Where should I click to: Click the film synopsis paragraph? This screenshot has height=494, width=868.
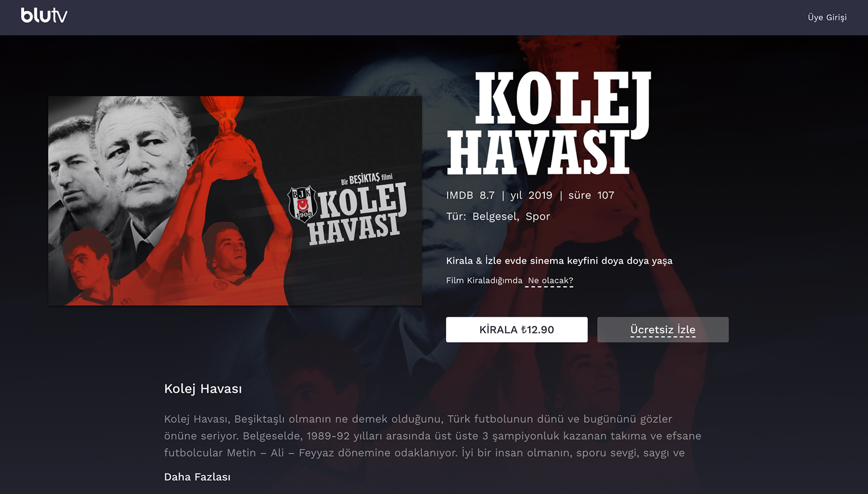(433, 436)
